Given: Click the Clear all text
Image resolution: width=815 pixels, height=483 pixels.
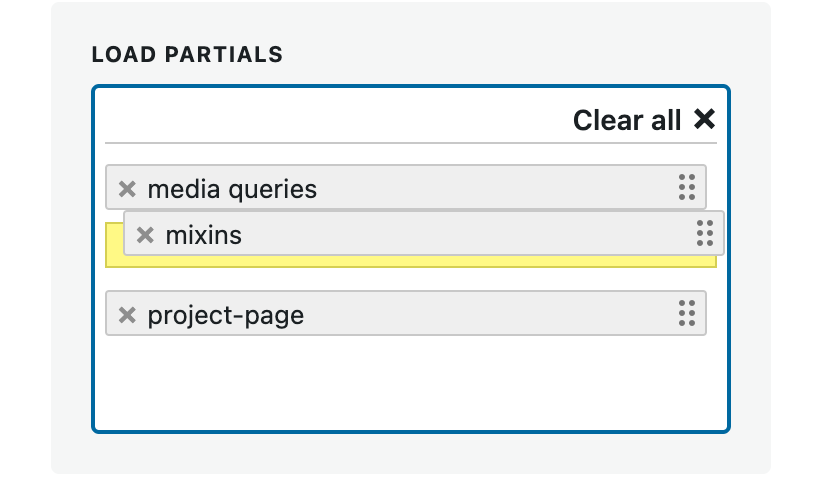Looking at the screenshot, I should [x=627, y=120].
